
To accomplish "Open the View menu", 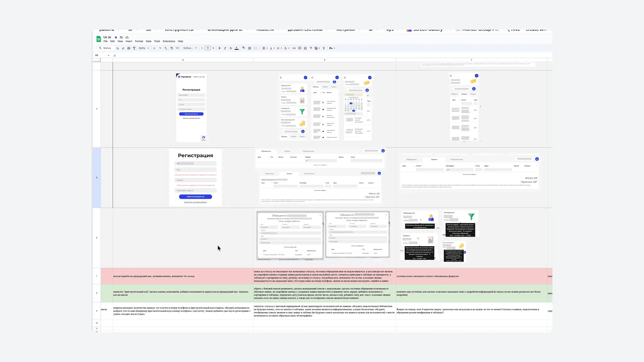I will click(120, 41).
